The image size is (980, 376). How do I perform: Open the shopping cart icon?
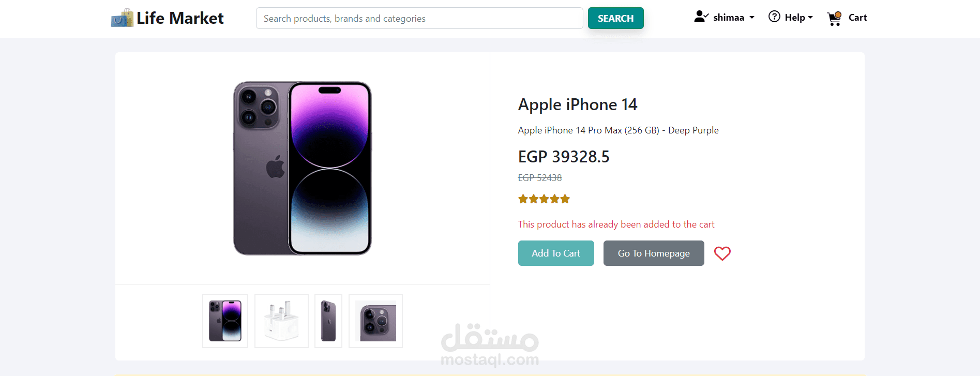[x=834, y=18]
